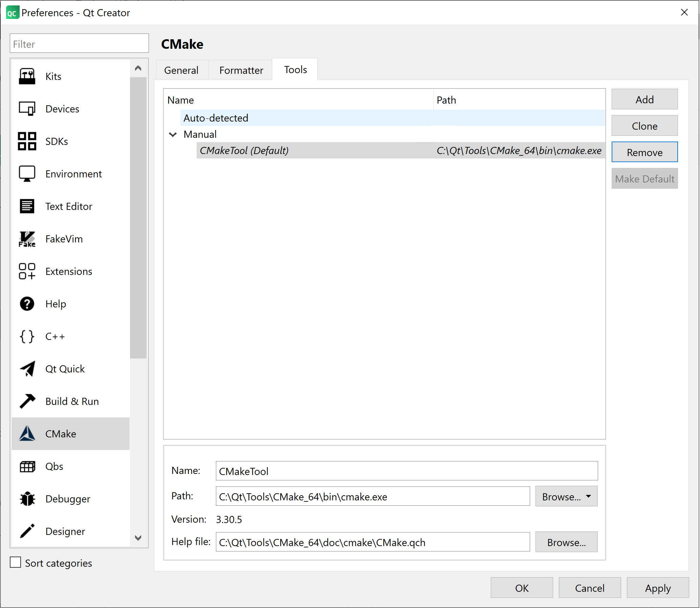Click the Qt Quick paper-plane icon
Screen dimensions: 700x608
pos(27,369)
